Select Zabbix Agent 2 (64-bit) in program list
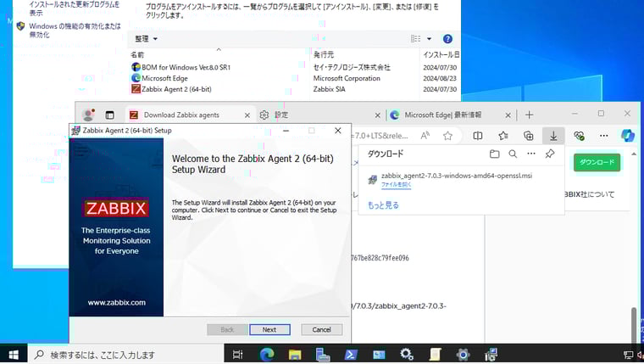This screenshot has width=644, height=364. 176,88
